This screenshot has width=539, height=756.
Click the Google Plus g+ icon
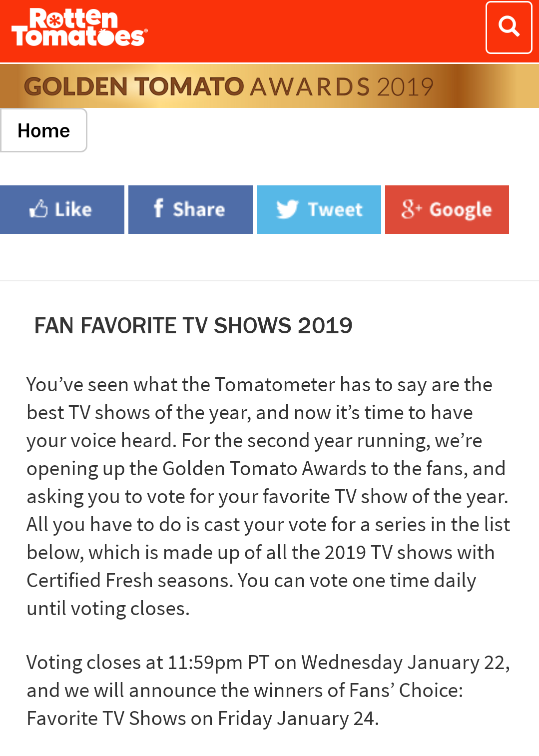411,209
